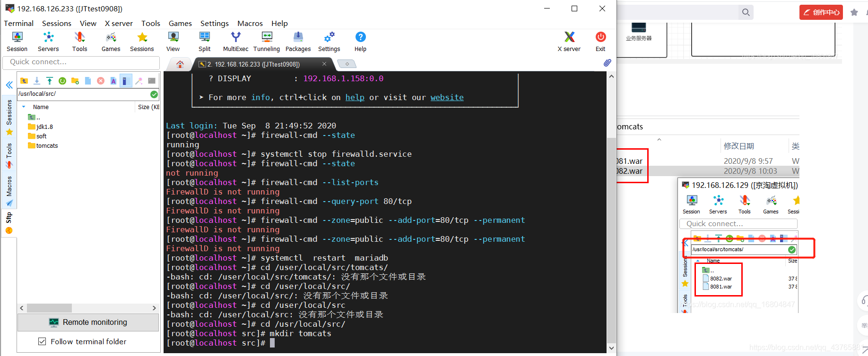Launch the Games toolbar icon

point(111,42)
